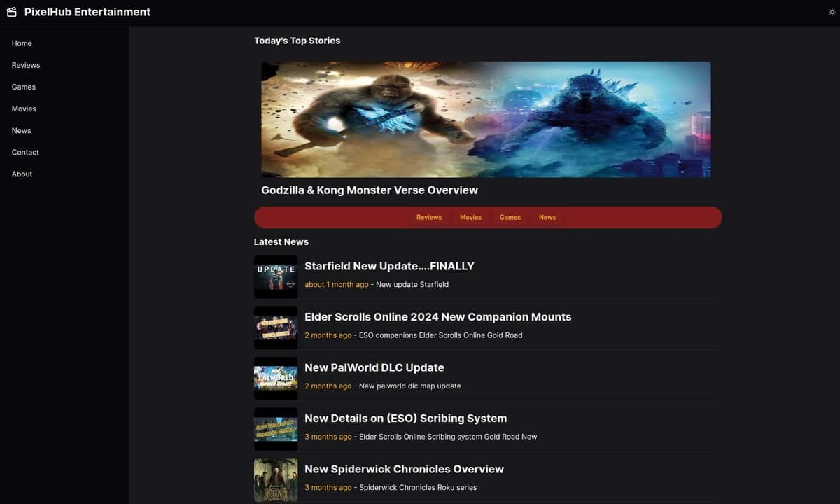Open Godzilla & Kong Monster Verse Overview headline
840x504 pixels.
370,190
